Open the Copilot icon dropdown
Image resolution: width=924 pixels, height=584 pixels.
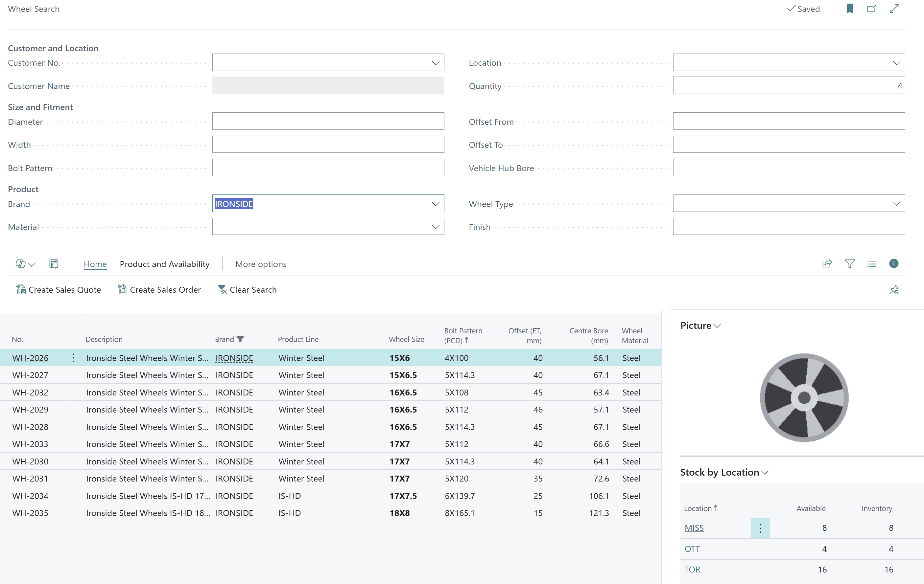click(25, 264)
